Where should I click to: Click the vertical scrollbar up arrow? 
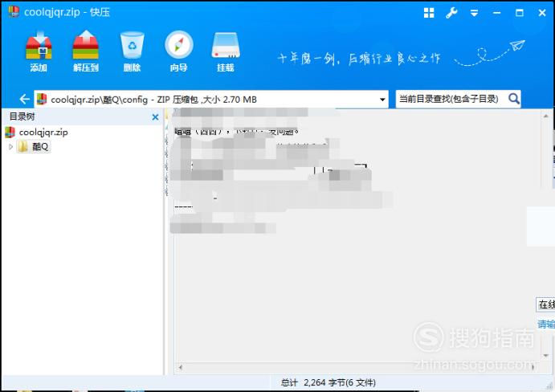pos(545,116)
